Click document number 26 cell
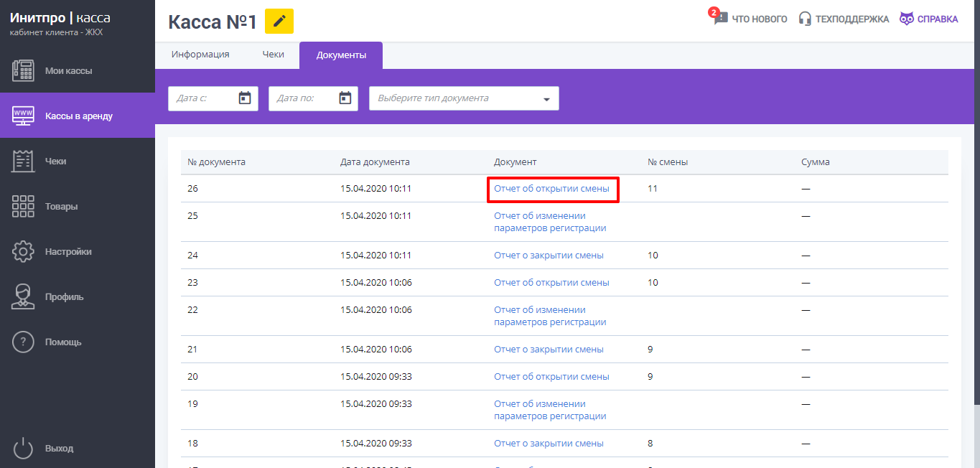980x468 pixels. [192, 189]
